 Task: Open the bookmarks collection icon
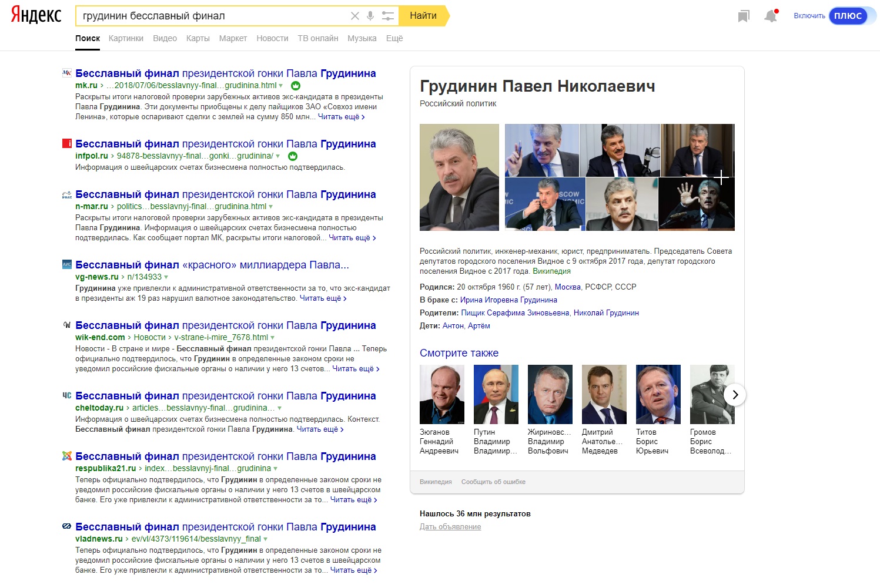(744, 16)
